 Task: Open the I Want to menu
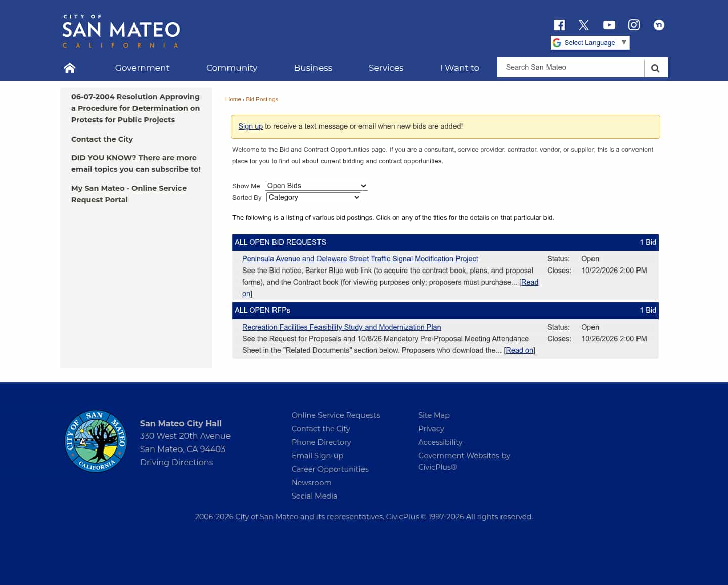(460, 68)
